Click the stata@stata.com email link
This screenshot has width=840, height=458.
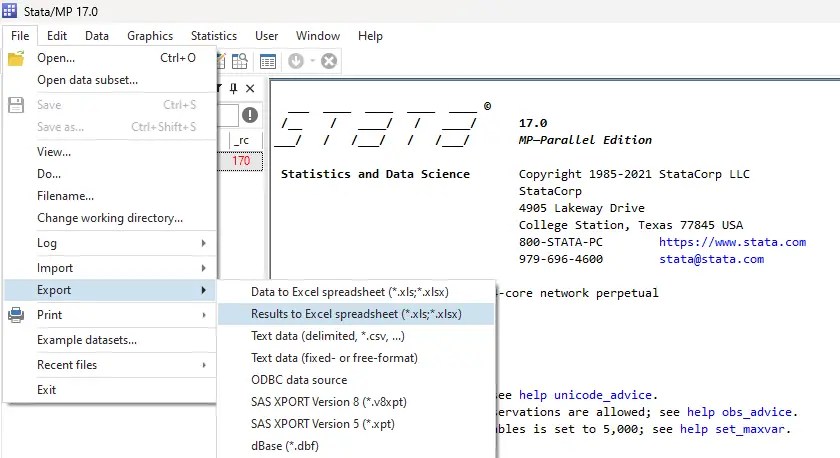click(711, 259)
